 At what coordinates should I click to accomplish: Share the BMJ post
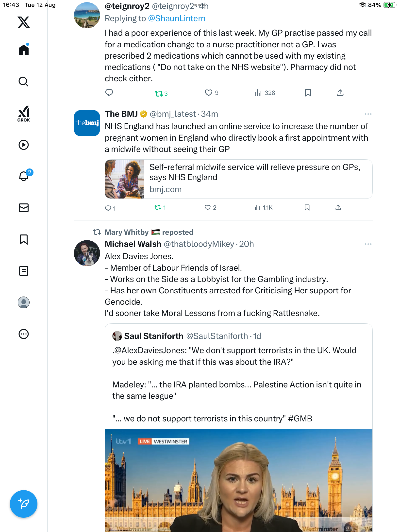pos(338,208)
